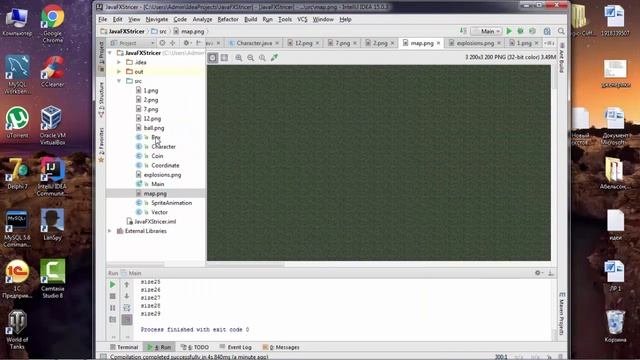Click the image viewer horizontal scrollbar
Image resolution: width=640 pixels, height=360 pixels.
[245, 264]
